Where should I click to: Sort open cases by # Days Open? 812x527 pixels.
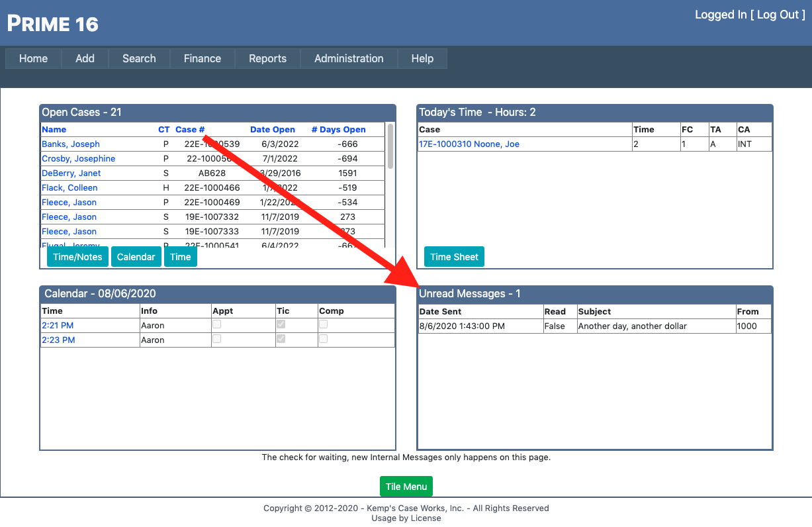pos(338,130)
